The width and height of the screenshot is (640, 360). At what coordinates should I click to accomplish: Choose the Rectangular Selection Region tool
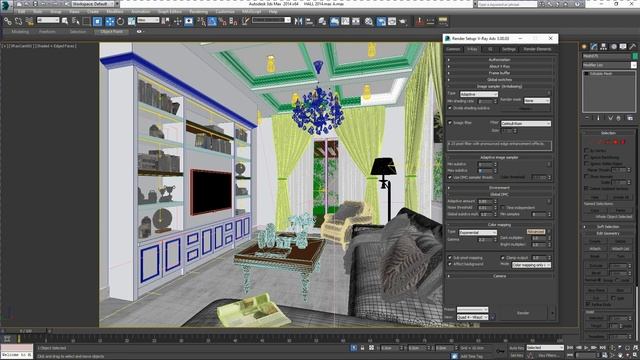[x=87, y=21]
